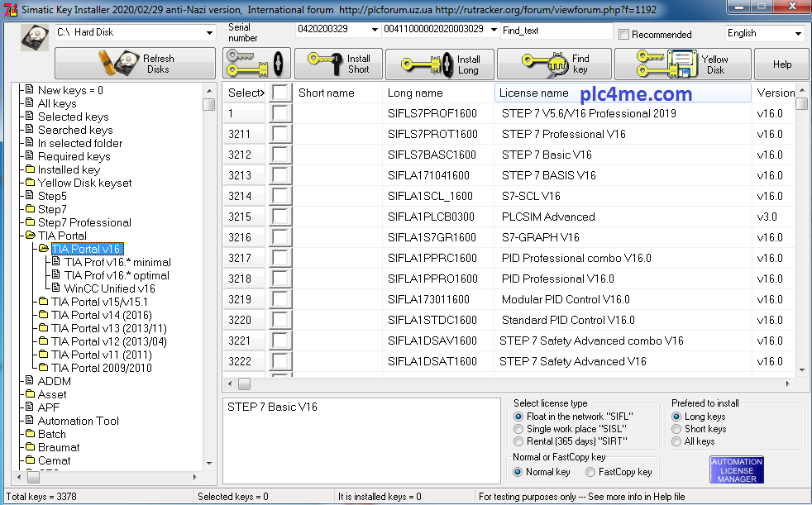812x505 pixels.
Task: Click the Find_text input field
Action: pos(556,30)
